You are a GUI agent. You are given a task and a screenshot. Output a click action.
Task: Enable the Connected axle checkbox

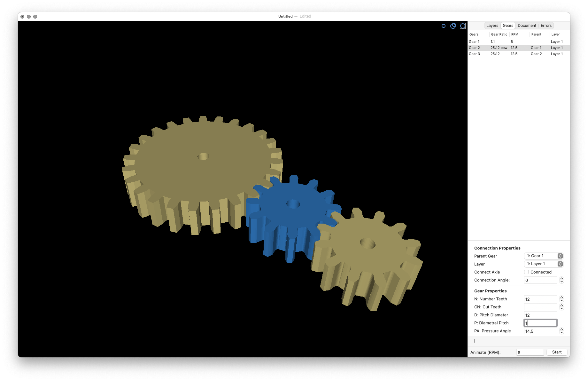point(526,272)
